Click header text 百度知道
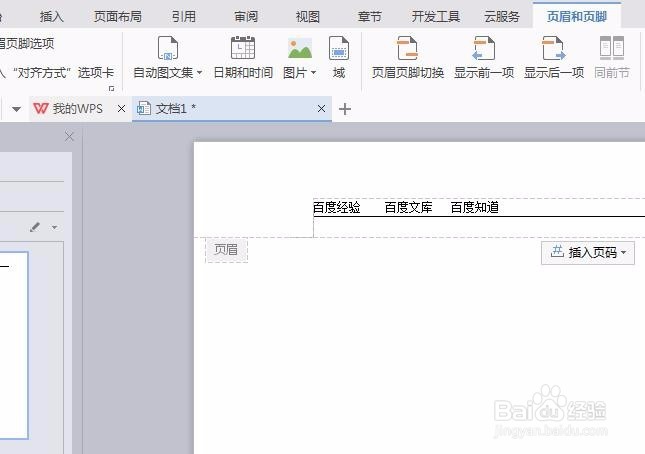 pos(474,207)
